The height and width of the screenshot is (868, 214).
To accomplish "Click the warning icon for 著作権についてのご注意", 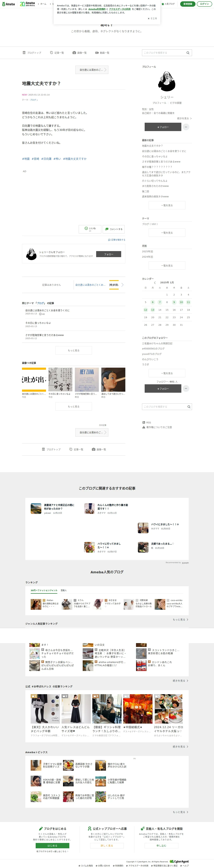I will 144,427.
